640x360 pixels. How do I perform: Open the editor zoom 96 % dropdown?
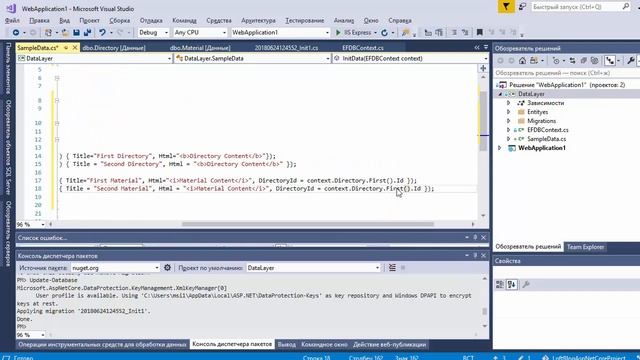(31, 224)
